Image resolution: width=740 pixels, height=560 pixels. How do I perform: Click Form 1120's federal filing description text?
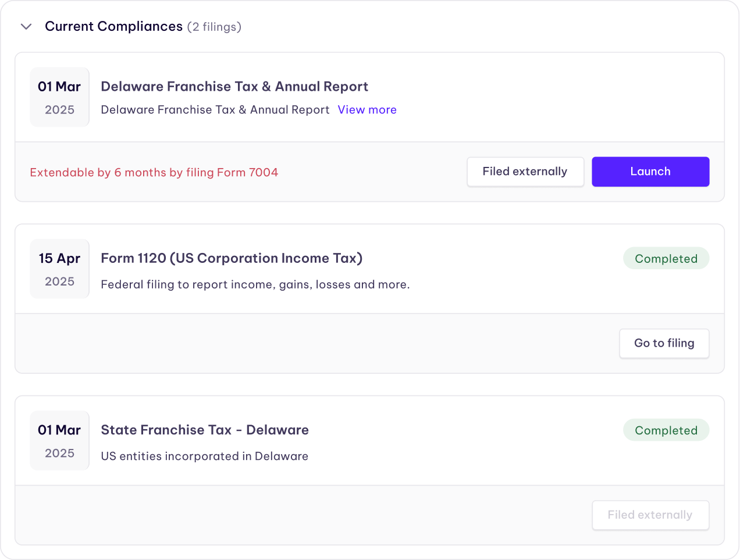pos(255,284)
